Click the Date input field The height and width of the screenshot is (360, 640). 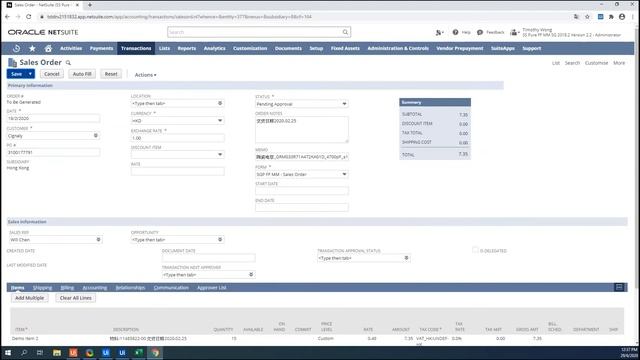pyautogui.click(x=53, y=118)
